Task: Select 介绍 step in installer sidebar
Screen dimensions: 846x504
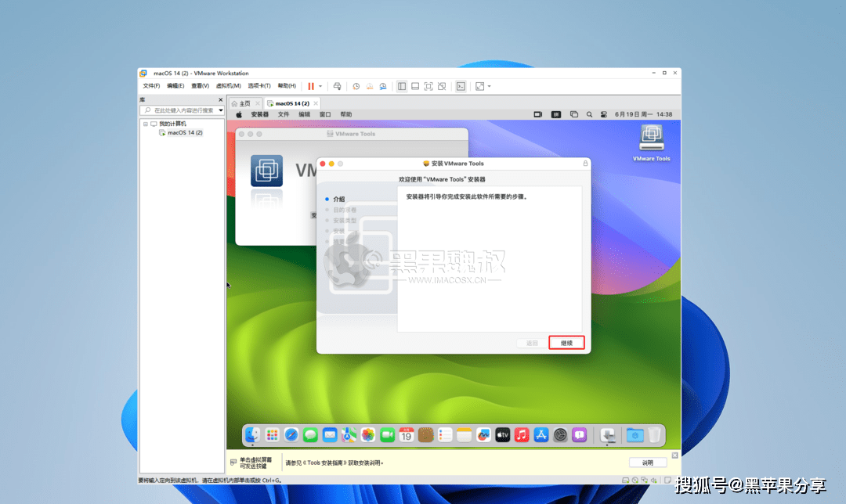Action: (339, 200)
